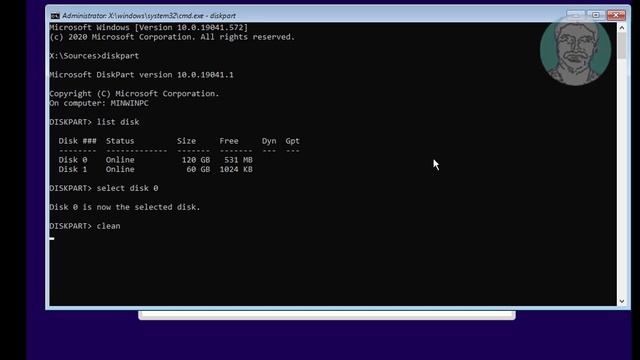Click the 'Dyn' column header
640x360 pixels.
pos(269,141)
